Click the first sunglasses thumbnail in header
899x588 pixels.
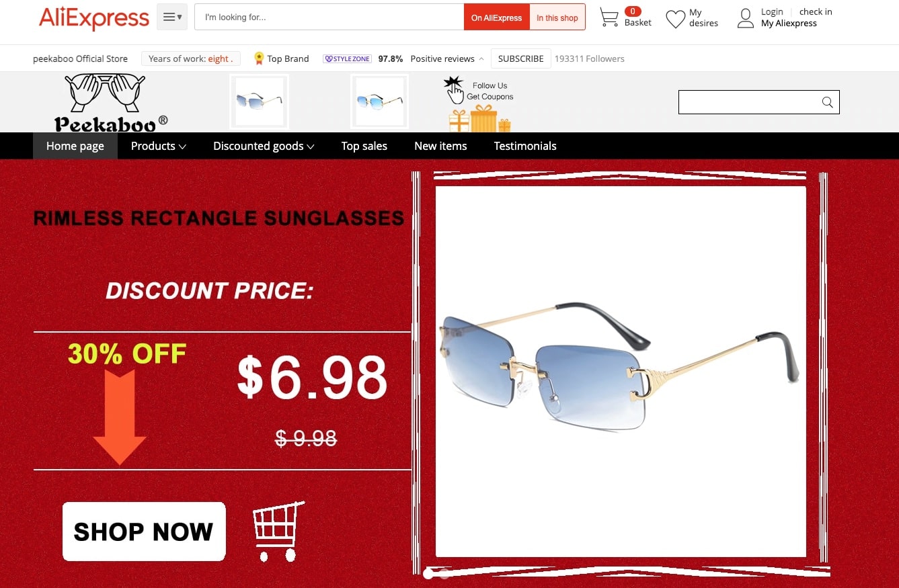260,101
